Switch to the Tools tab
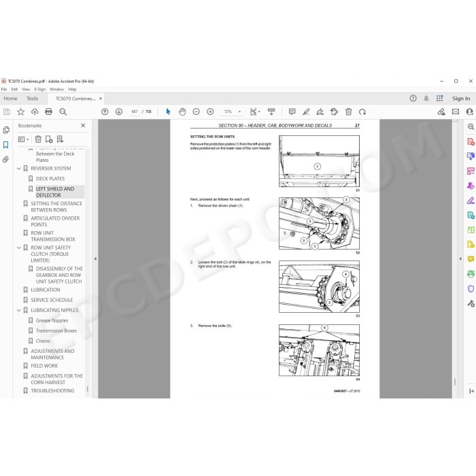The width and height of the screenshot is (476, 476). point(33,99)
